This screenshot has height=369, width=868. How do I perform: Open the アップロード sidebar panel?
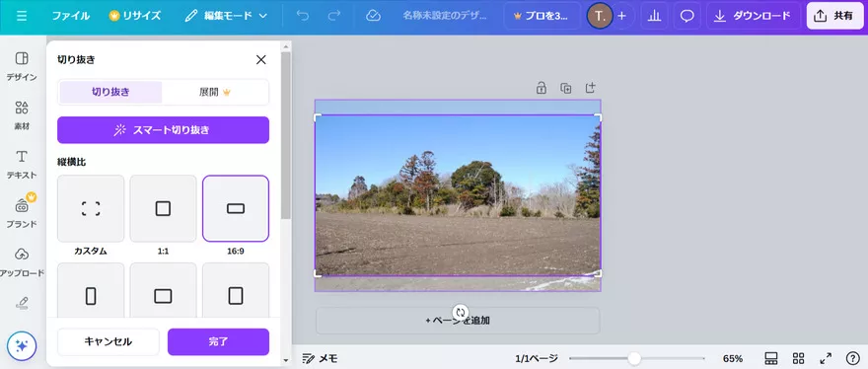22,262
